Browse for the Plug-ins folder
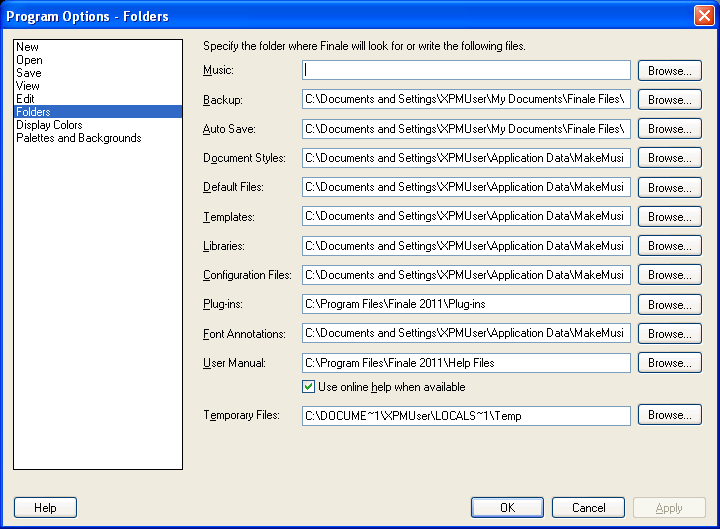The image size is (720, 529). tap(669, 304)
